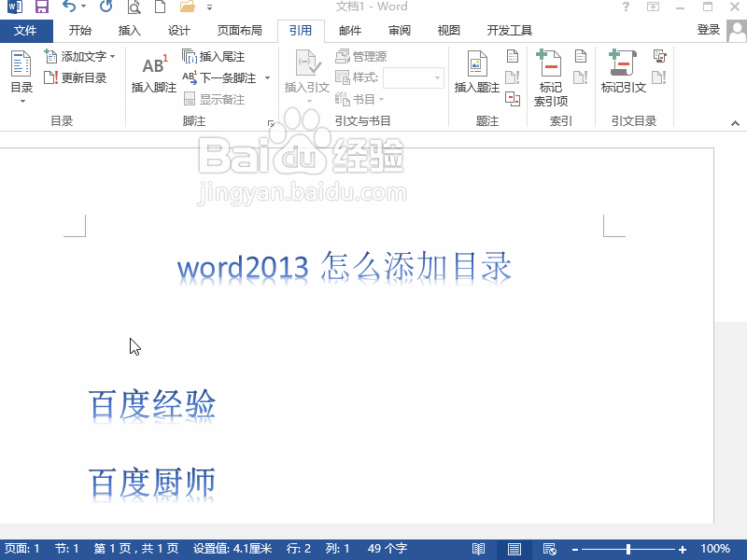Click Insert Endnote (插入尾注)

[x=214, y=56]
